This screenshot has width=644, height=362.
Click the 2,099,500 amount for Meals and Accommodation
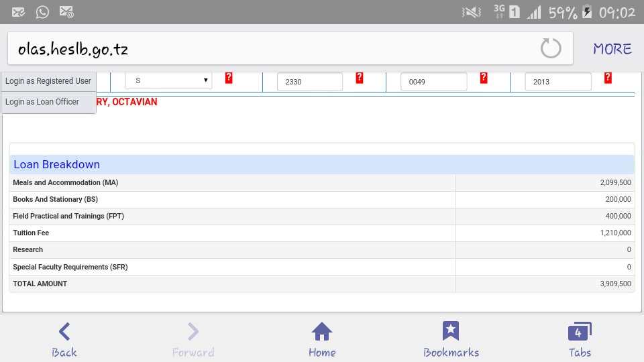(x=615, y=182)
